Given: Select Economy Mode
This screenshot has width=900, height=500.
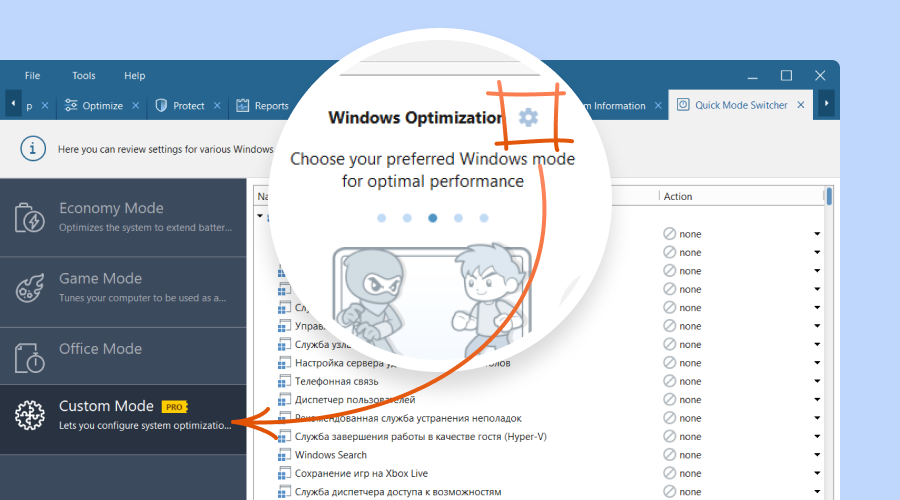Looking at the screenshot, I should coord(123,217).
